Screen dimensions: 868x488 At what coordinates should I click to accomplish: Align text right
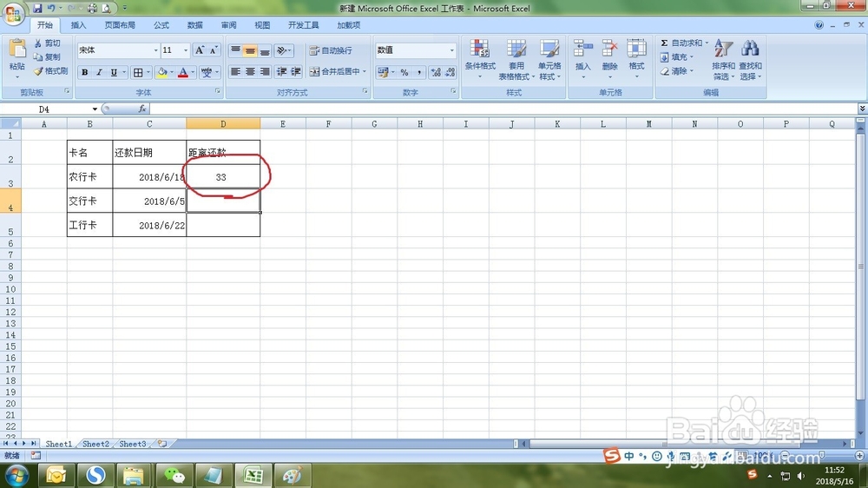[x=265, y=71]
